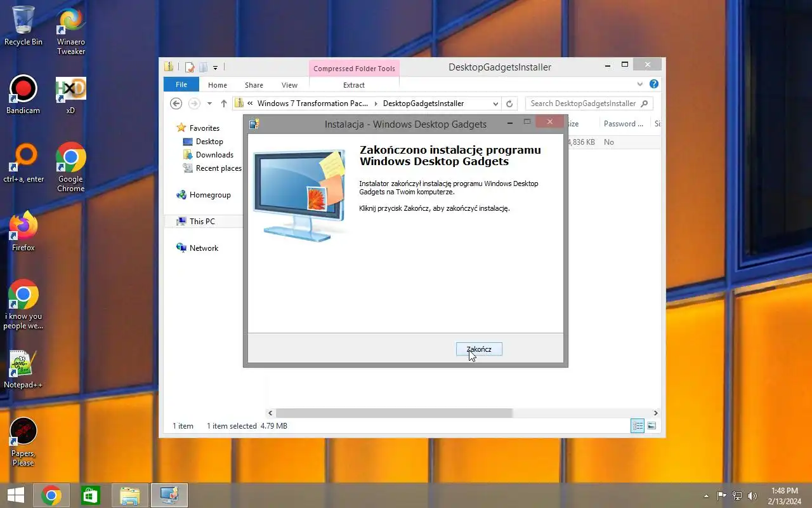Viewport: 812px width, 508px height.
Task: Switch to the Home ribbon tab
Action: 218,85
